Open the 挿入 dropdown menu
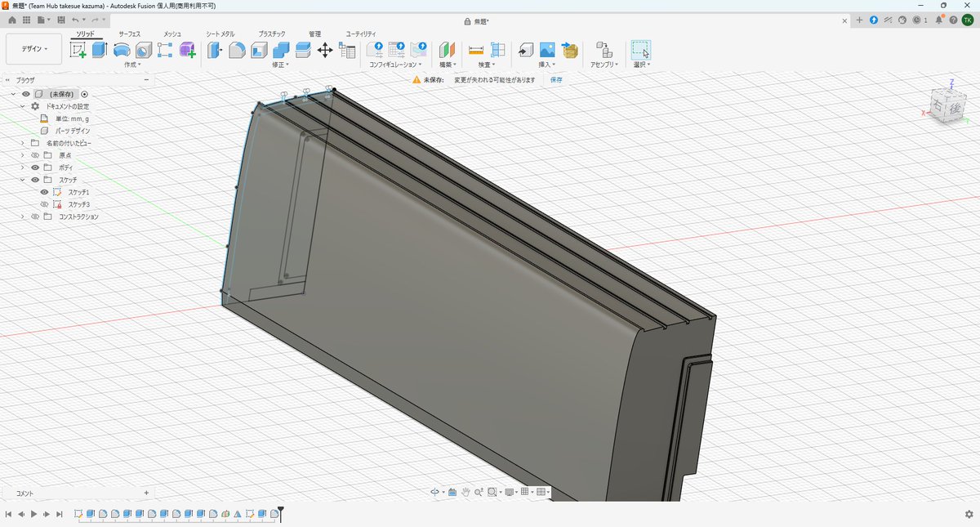The height and width of the screenshot is (527, 980). point(547,64)
